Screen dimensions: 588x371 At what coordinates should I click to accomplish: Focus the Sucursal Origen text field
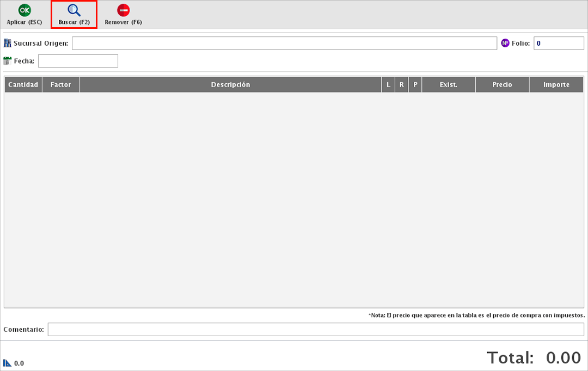[284, 44]
